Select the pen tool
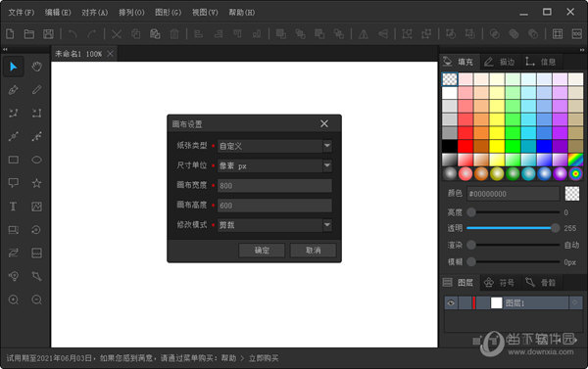Screen dimensions: 588x369 (x=14, y=90)
